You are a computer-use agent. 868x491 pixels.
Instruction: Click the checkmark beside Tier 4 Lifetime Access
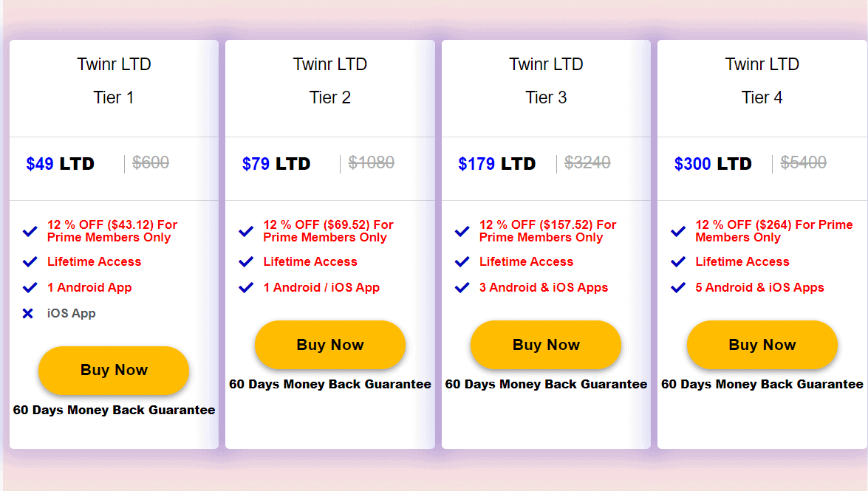[678, 262]
